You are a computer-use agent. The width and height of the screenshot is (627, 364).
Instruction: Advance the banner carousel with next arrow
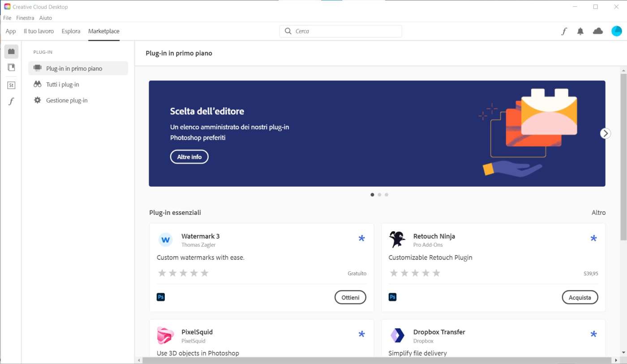point(606,133)
